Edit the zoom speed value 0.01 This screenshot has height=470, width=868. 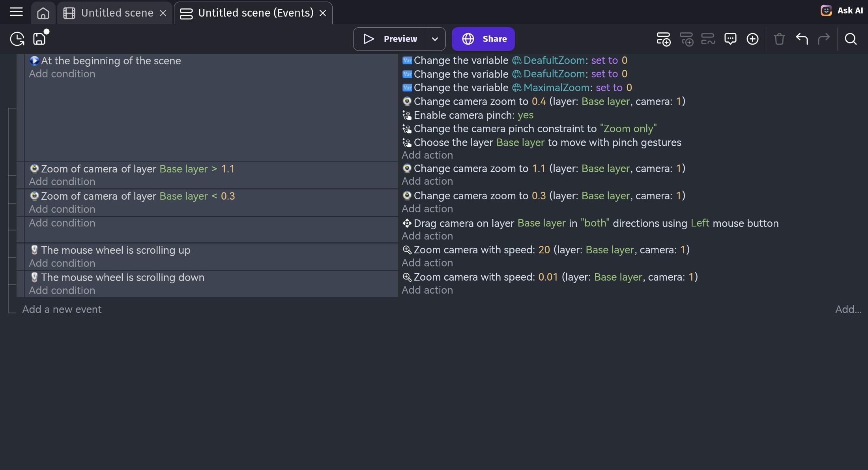[x=548, y=277]
